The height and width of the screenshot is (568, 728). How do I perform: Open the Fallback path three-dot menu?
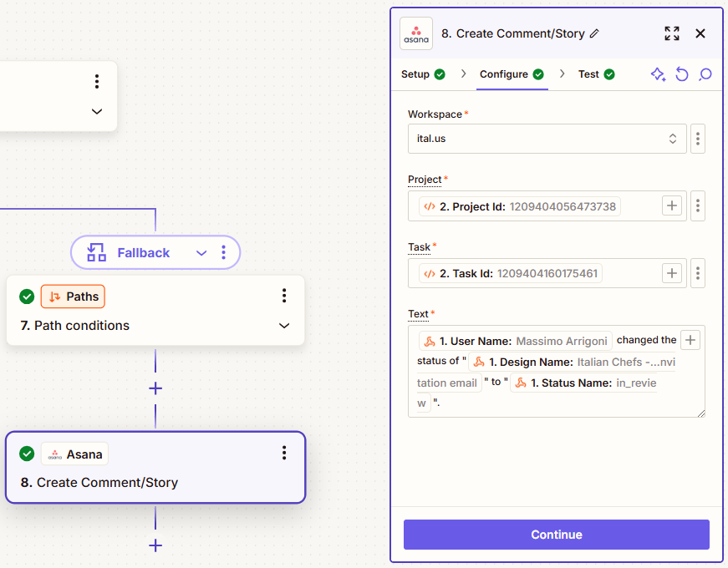[x=224, y=252]
